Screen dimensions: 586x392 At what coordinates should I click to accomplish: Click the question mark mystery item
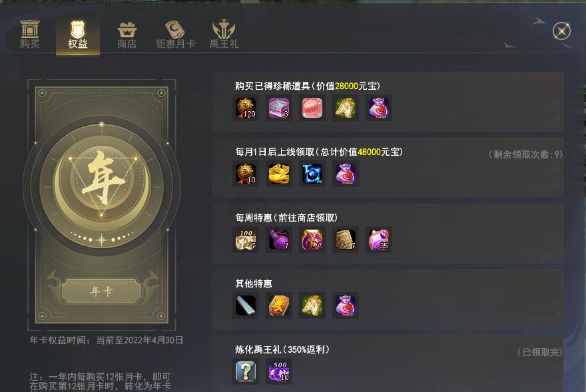(x=246, y=371)
